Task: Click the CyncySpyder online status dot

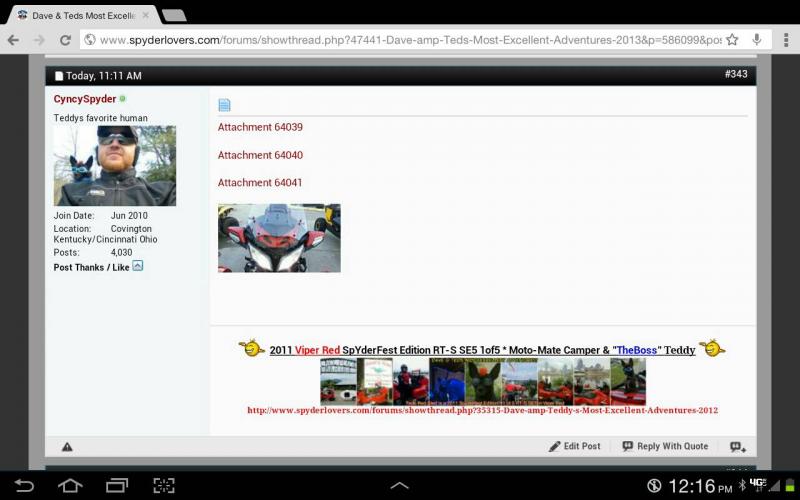Action: pos(122,98)
